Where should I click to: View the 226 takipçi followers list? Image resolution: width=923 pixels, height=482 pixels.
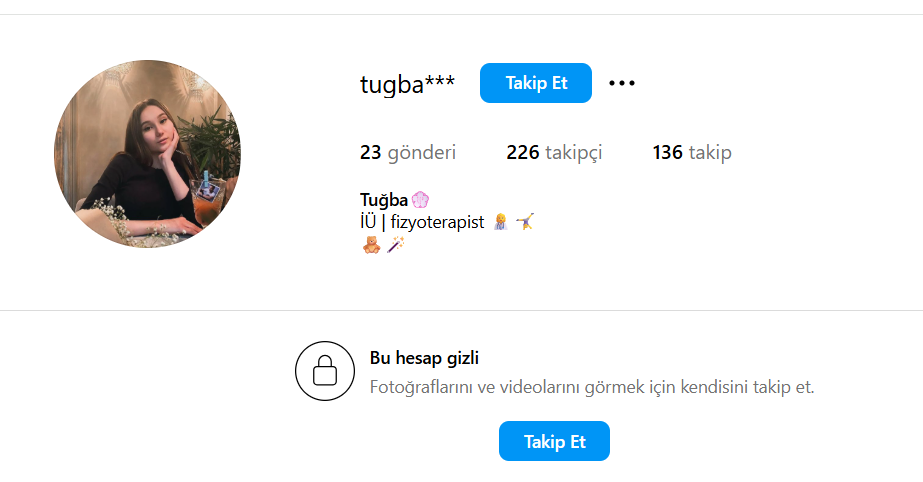[554, 152]
